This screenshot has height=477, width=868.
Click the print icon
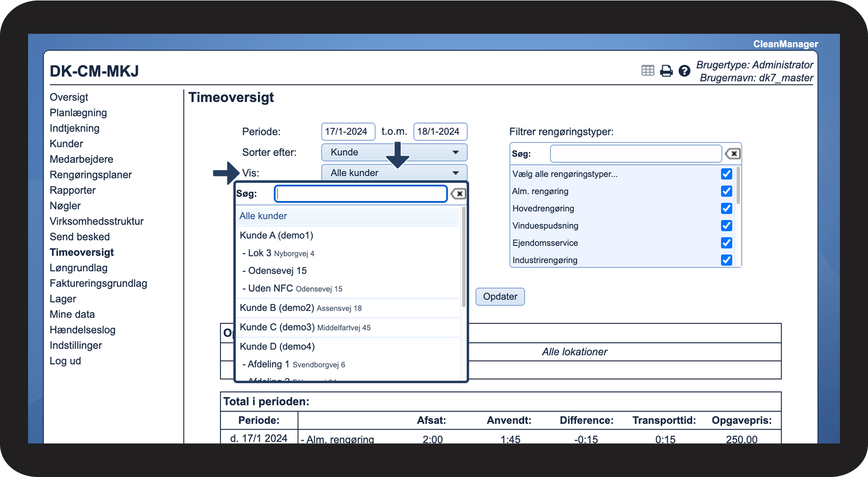[666, 71]
